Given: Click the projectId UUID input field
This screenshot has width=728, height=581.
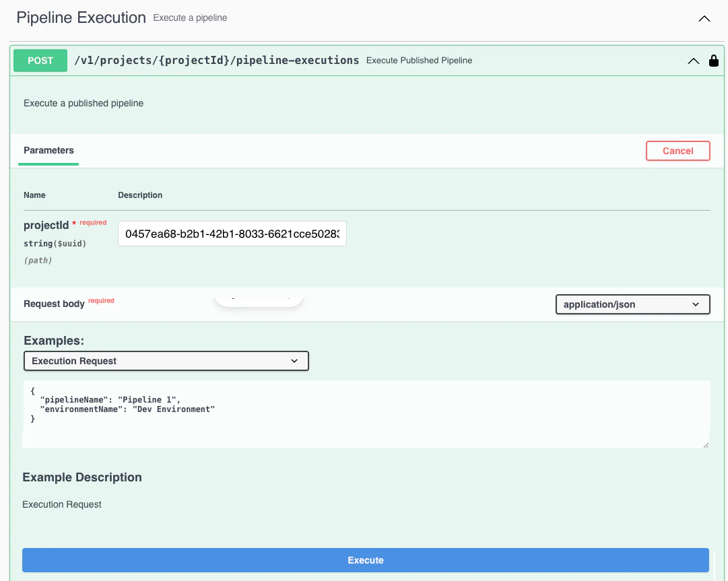Looking at the screenshot, I should (x=232, y=234).
